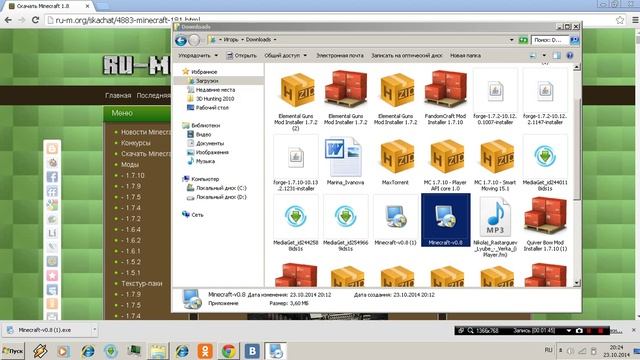The height and width of the screenshot is (360, 640).
Task: Click the camera icon in recorder bar
Action: tap(579, 331)
